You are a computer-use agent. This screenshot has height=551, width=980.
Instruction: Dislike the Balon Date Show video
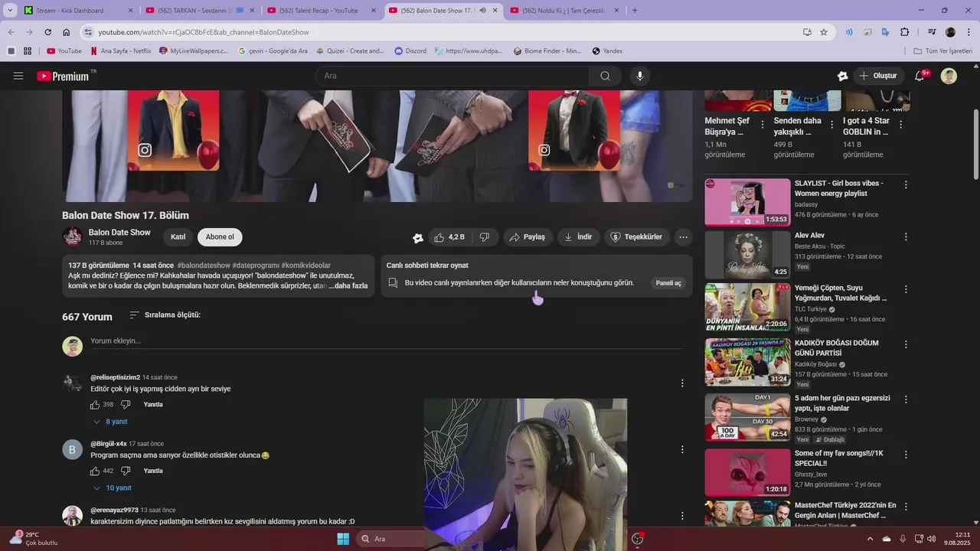(x=485, y=237)
